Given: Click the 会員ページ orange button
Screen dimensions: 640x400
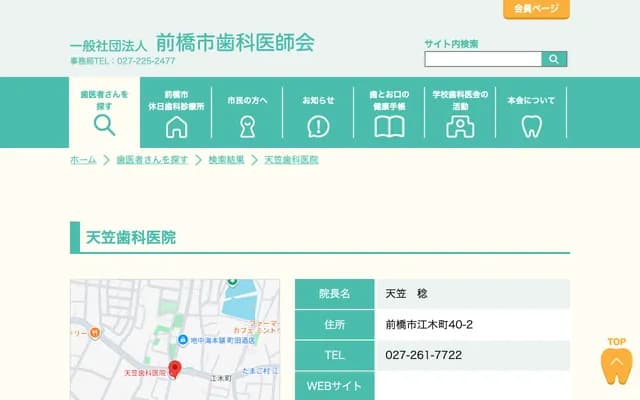Looking at the screenshot, I should click(x=536, y=9).
